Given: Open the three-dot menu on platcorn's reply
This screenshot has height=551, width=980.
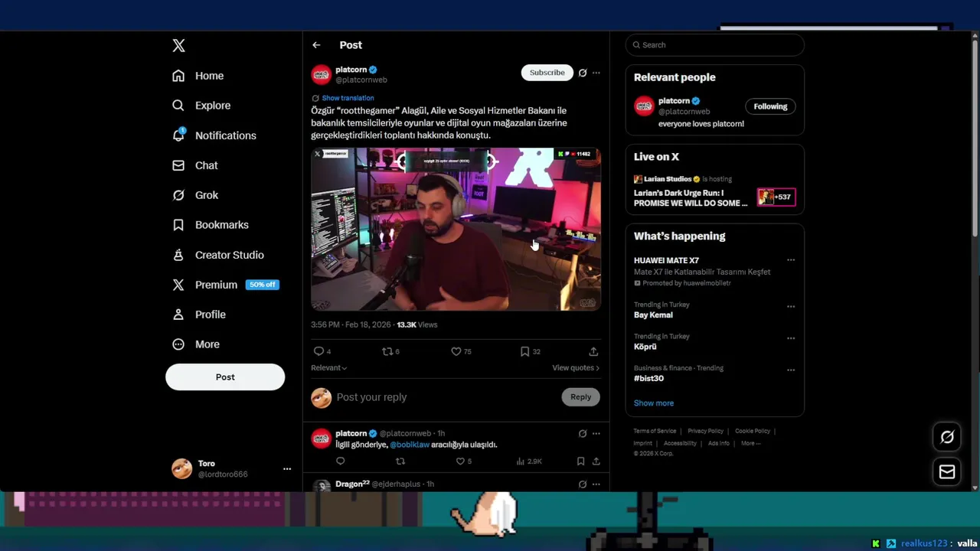Looking at the screenshot, I should [x=596, y=434].
